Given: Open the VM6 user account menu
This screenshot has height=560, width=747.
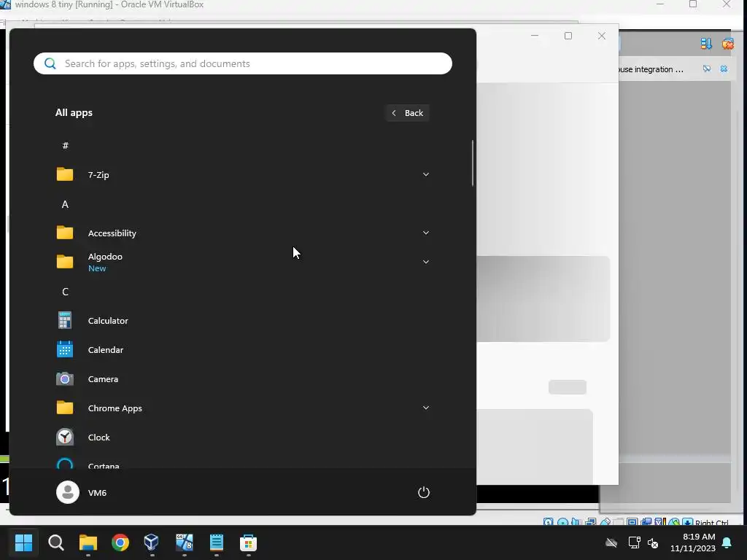Looking at the screenshot, I should (82, 492).
